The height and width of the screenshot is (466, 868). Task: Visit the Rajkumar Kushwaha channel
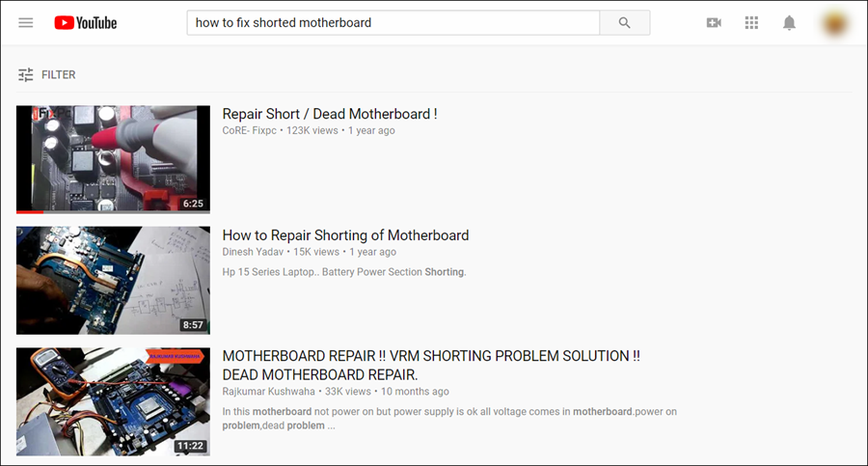tap(268, 391)
